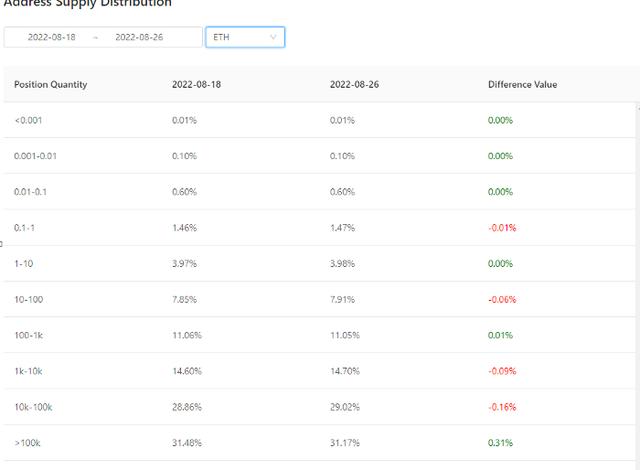Click the 0.31% difference value
Viewport: 640px width, 470px height.
tap(500, 443)
